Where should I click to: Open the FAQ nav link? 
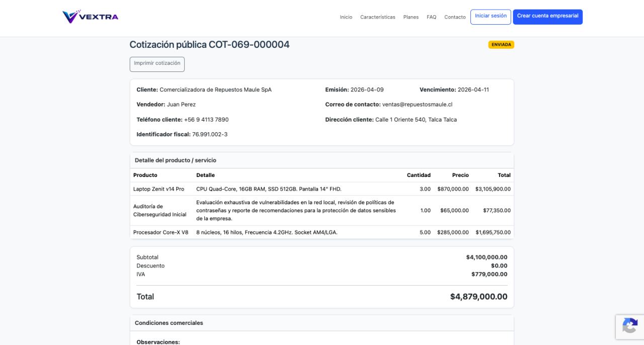[432, 17]
